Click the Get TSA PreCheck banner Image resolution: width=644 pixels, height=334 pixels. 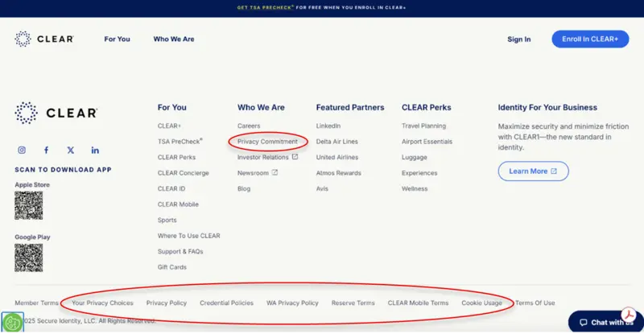[322, 7]
